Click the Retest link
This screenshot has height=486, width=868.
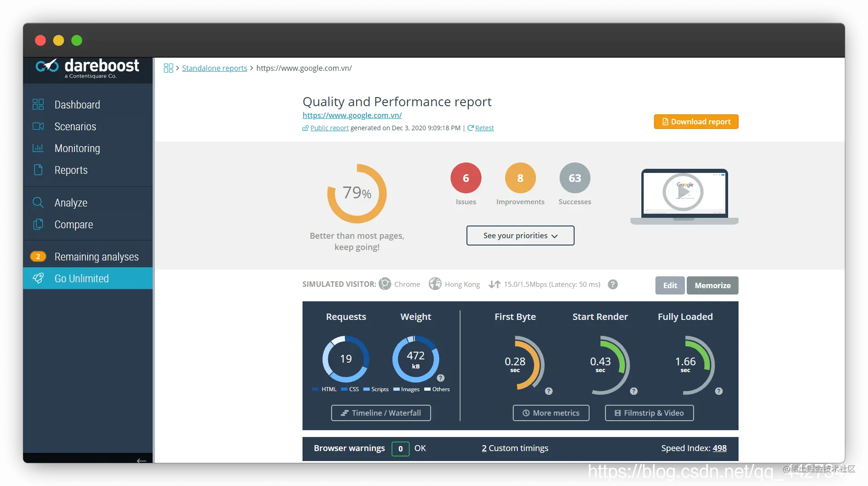tap(484, 128)
